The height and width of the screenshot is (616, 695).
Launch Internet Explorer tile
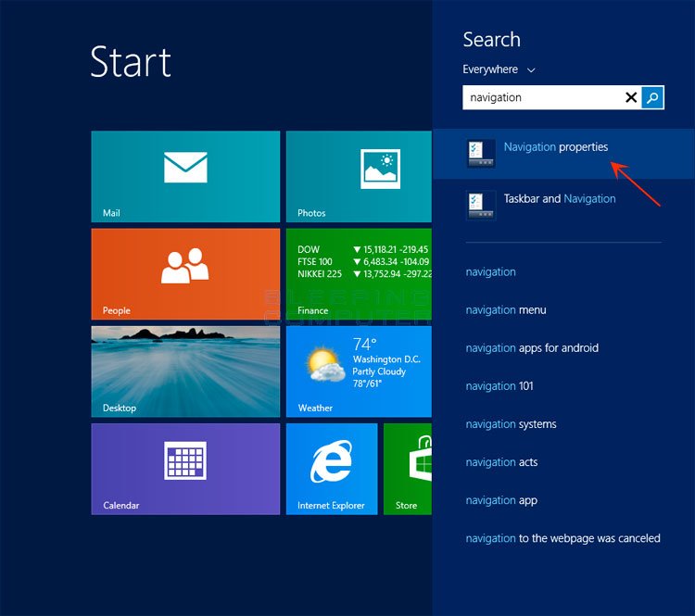(331, 468)
